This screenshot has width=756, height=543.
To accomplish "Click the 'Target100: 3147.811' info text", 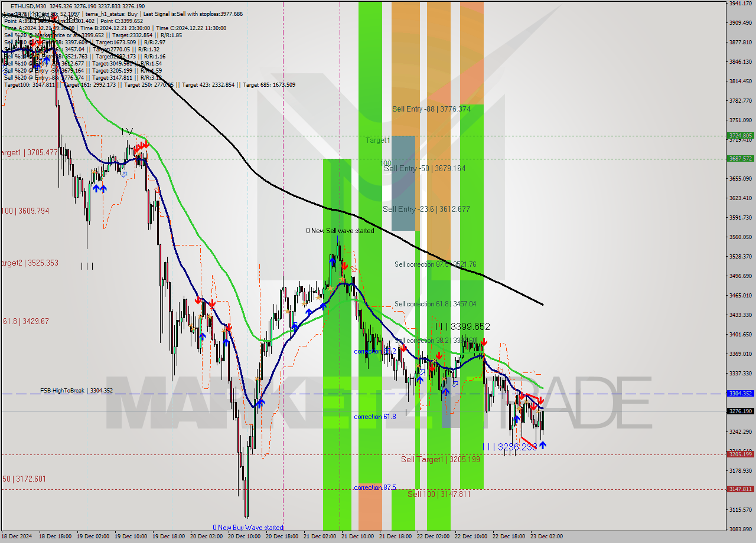I will click(31, 85).
